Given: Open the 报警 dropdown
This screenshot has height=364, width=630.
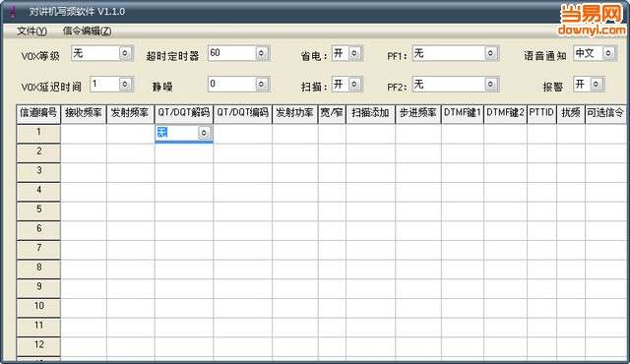Looking at the screenshot, I should (x=597, y=84).
